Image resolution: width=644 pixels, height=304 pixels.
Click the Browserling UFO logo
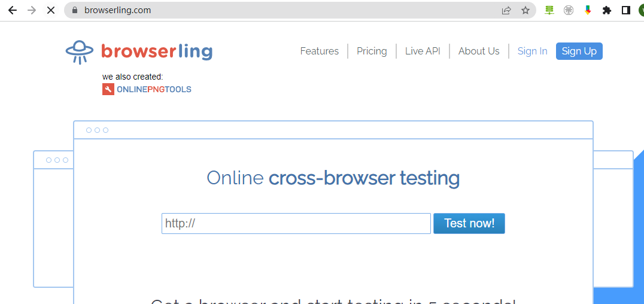click(80, 51)
